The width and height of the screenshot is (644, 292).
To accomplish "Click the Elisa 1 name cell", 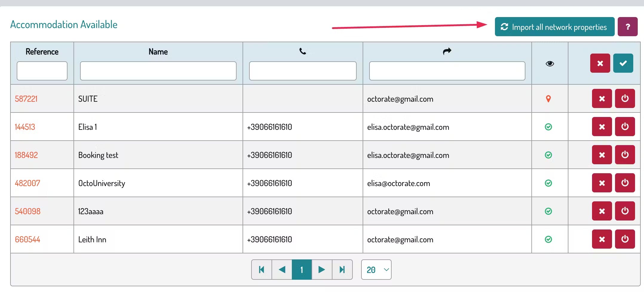I will 158,127.
